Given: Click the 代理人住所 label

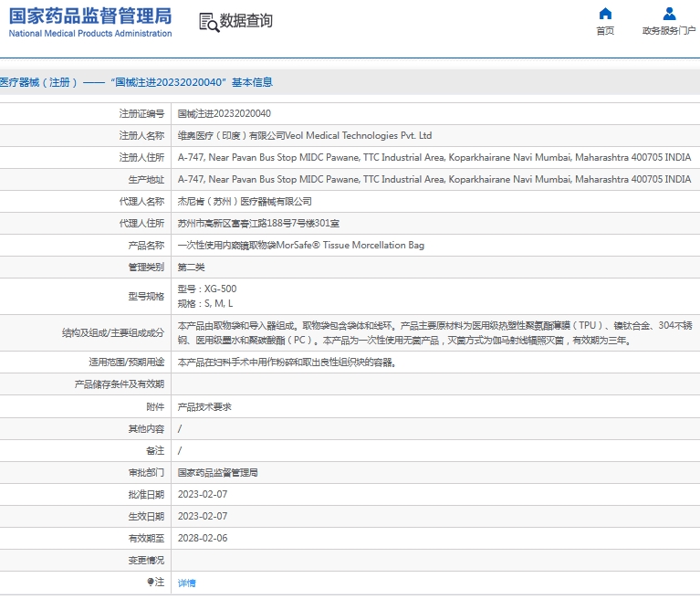Looking at the screenshot, I should pyautogui.click(x=141, y=224).
